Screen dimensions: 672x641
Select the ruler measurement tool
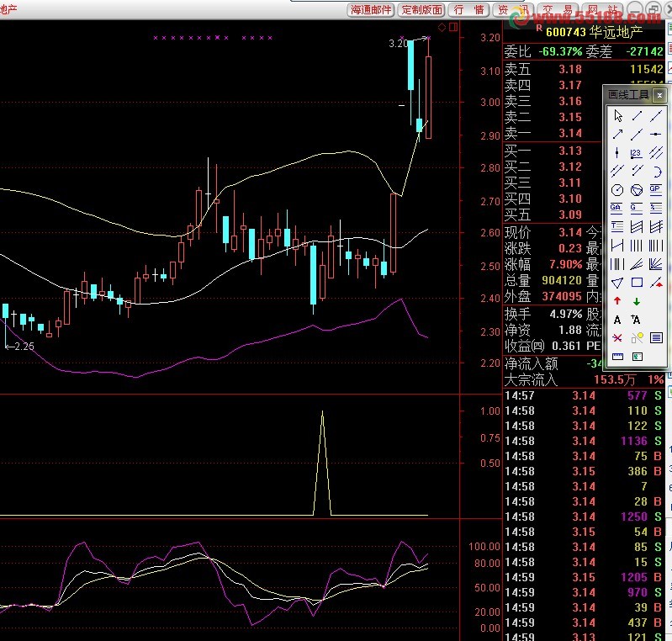[x=617, y=357]
